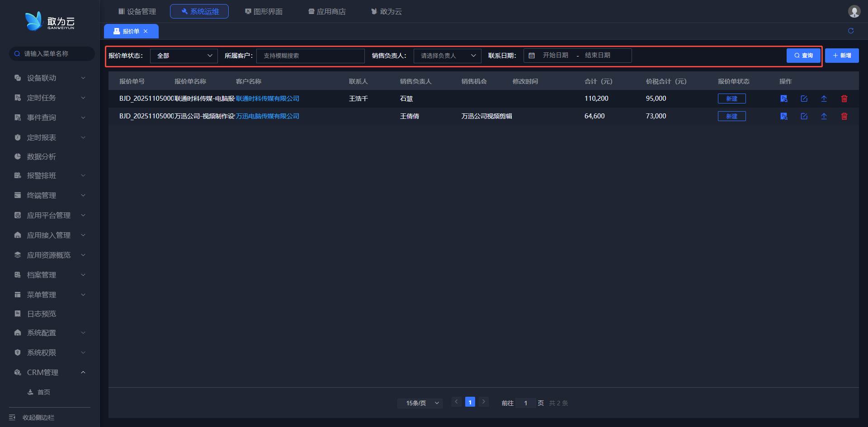Screen dimensions: 868x427
Task: Click the 设备联动 sidebar icon
Action: 18,78
